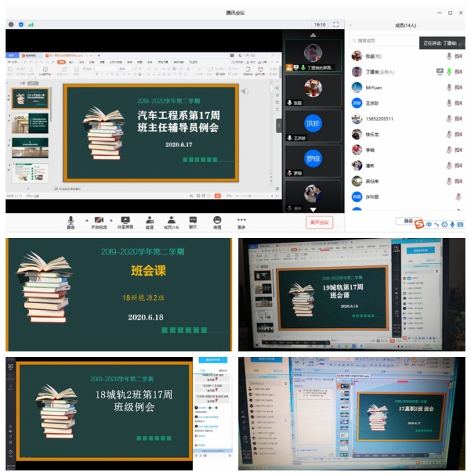Click the fullscreen icon beside the 19:10 timer
The image size is (471, 476).
click(336, 24)
